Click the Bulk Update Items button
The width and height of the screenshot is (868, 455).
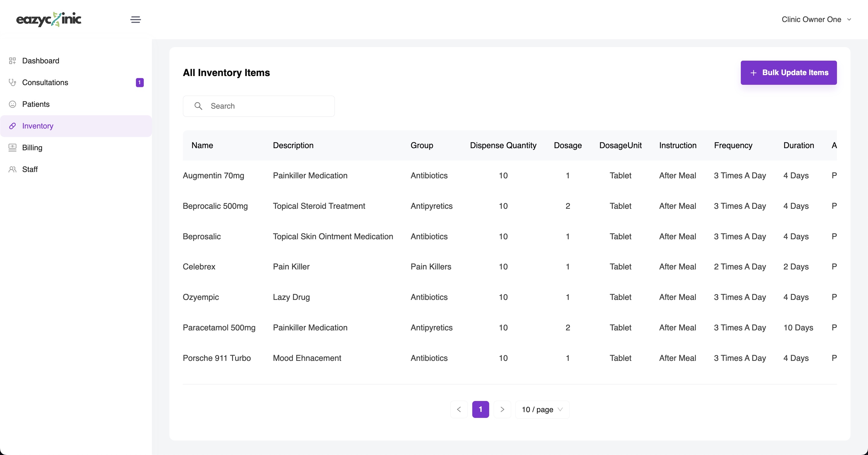coord(789,72)
